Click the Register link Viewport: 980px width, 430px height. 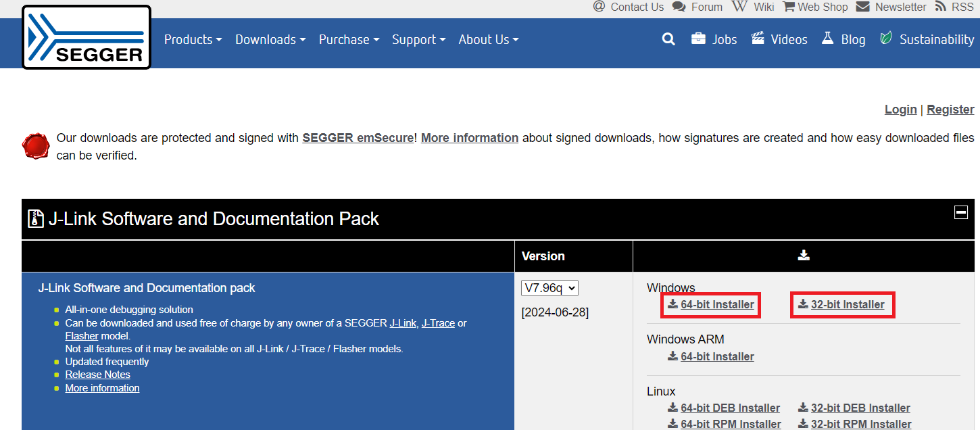[x=950, y=110]
